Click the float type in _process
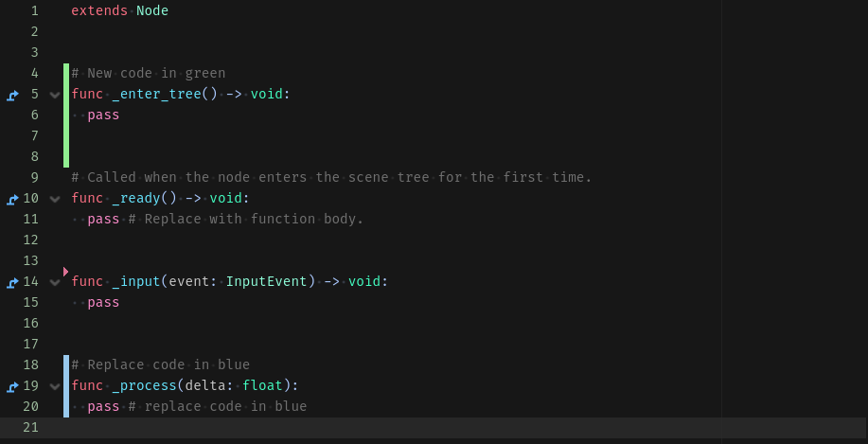 262,385
